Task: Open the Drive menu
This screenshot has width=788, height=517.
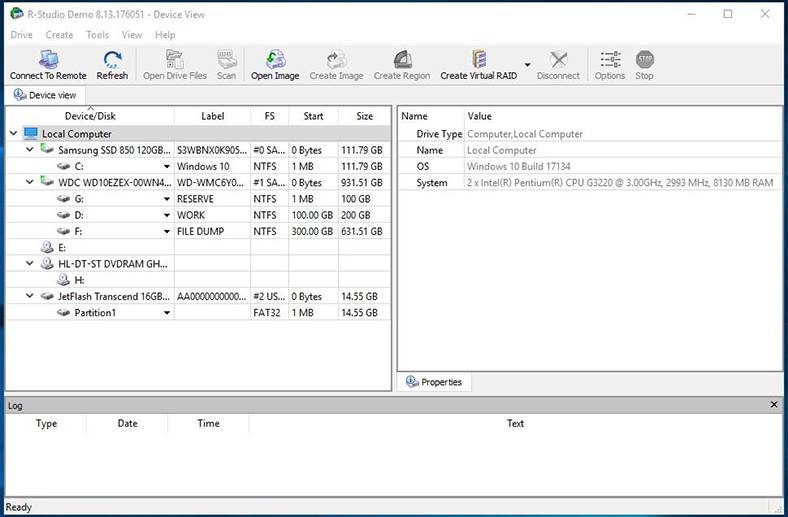Action: click(21, 35)
